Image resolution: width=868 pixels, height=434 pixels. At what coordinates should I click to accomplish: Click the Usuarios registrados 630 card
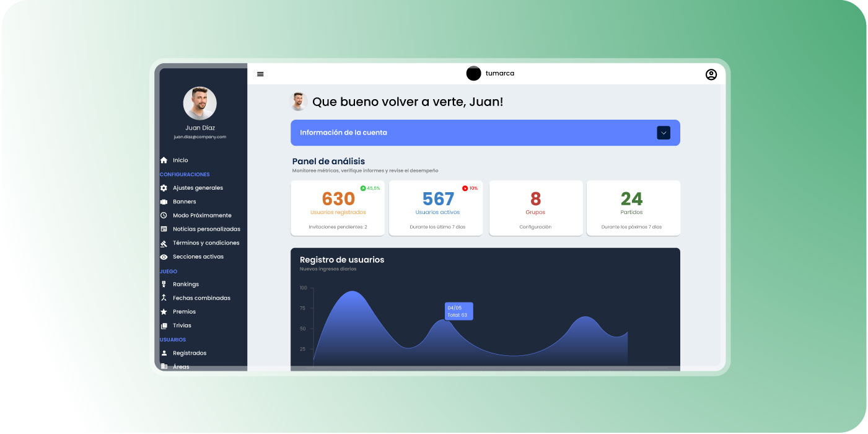coord(338,208)
